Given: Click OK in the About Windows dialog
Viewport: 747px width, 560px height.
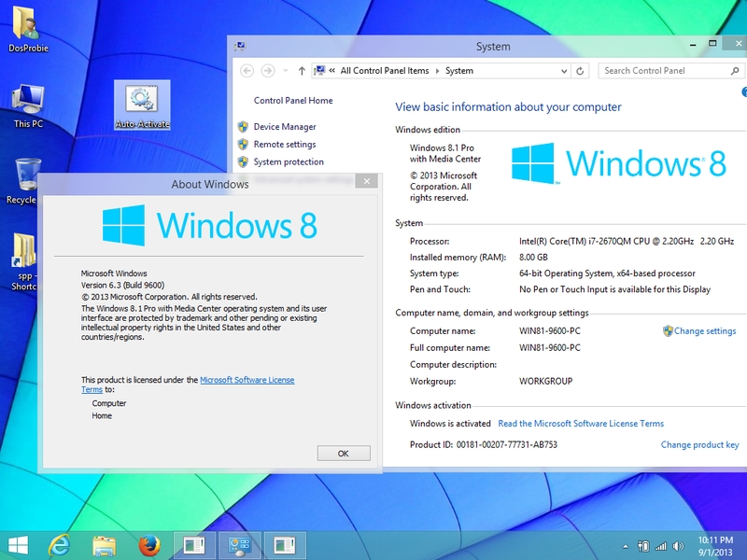Looking at the screenshot, I should (x=344, y=454).
